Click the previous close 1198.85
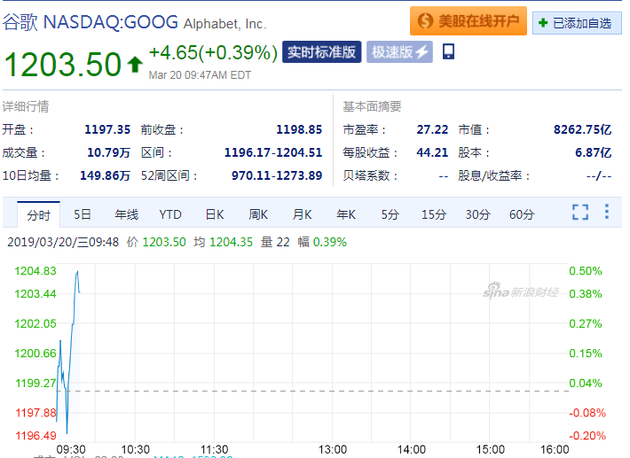This screenshot has width=630, height=458. point(299,129)
